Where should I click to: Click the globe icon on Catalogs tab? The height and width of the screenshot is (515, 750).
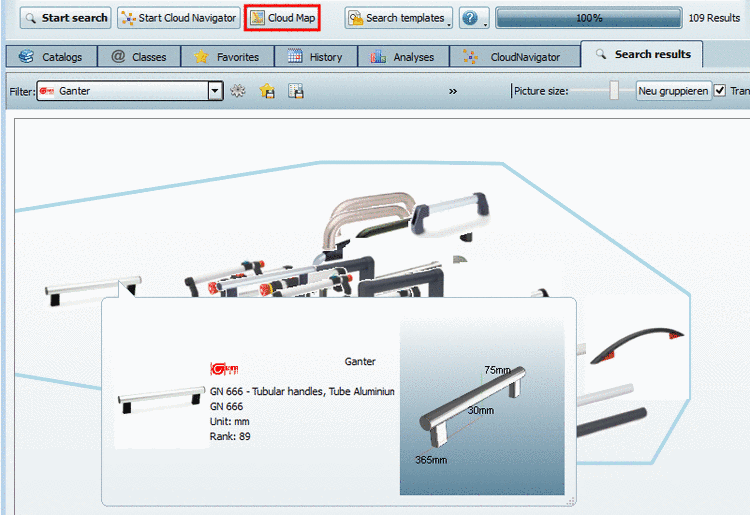[26, 56]
